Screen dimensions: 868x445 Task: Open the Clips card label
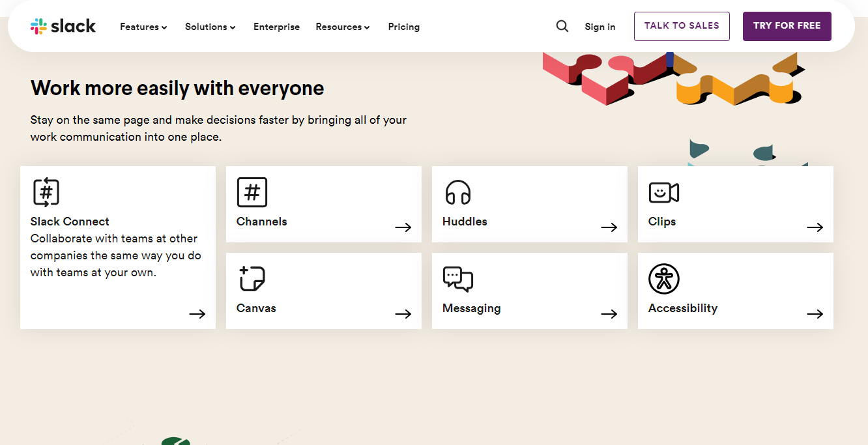(x=662, y=222)
